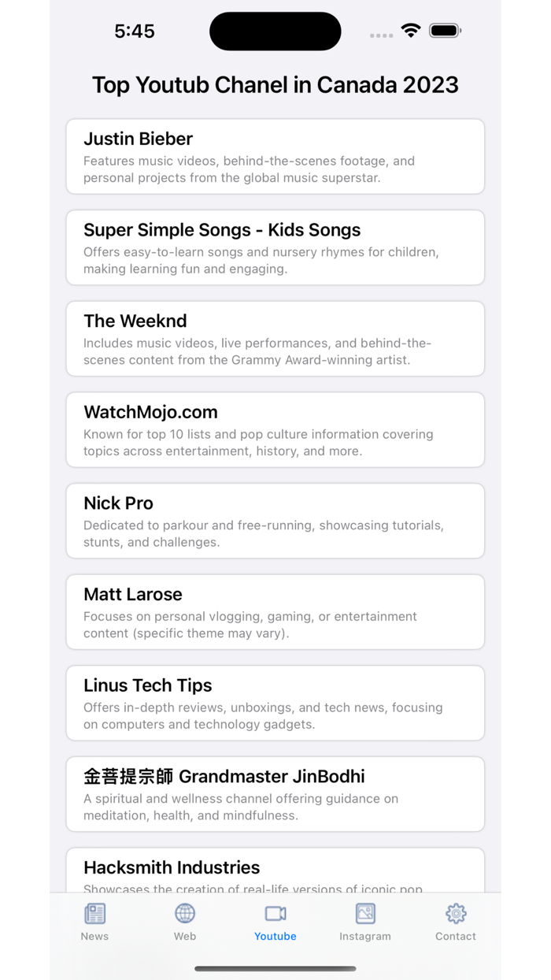Tap the Super Simple Songs card

point(275,247)
